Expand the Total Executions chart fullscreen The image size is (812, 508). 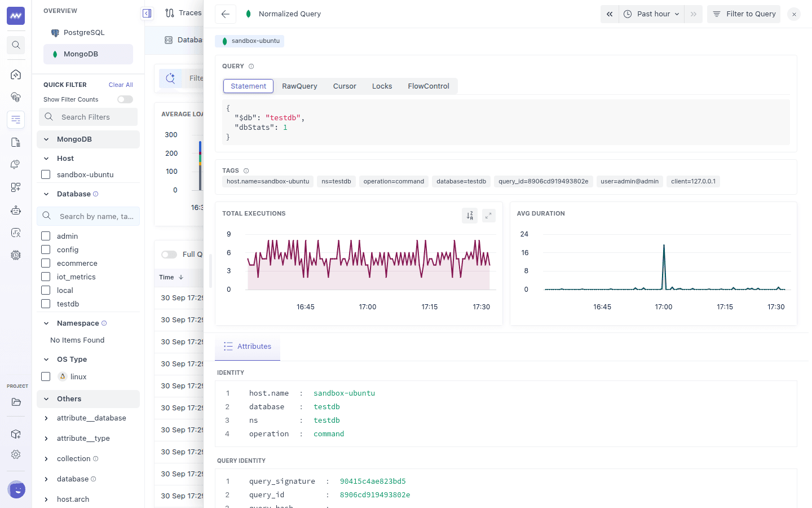click(x=489, y=215)
